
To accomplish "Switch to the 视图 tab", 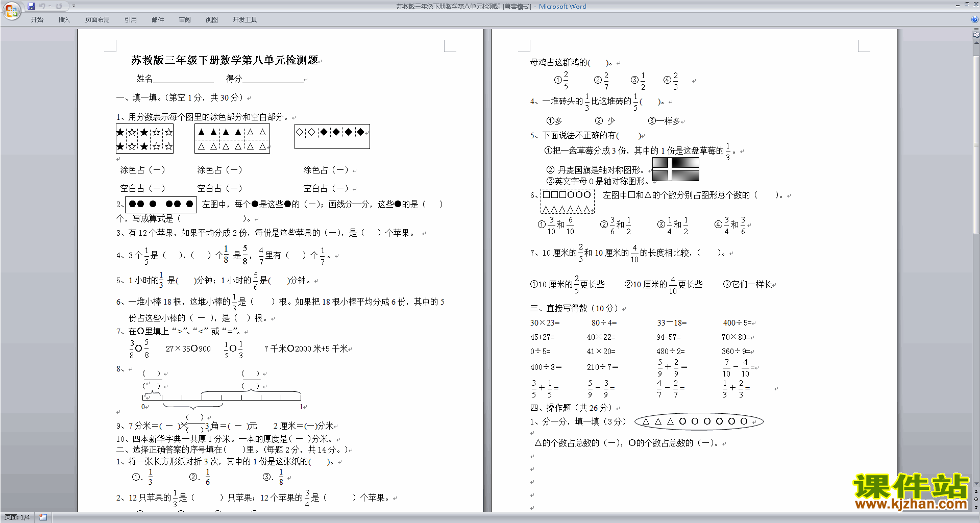I will point(211,20).
